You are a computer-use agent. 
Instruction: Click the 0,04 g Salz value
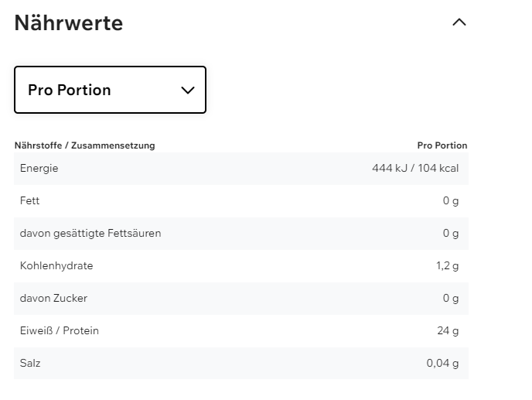point(442,363)
